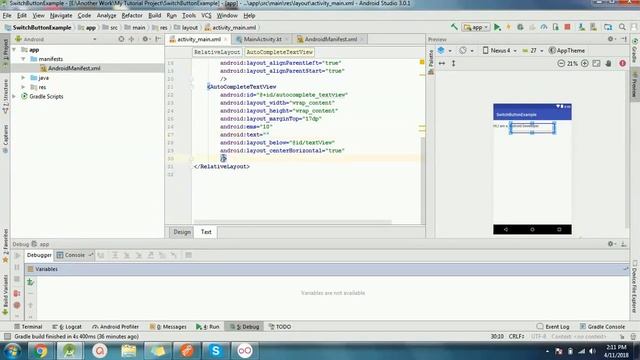Screen dimensions: 640x360
Task: Zoom out the layout preview
Action: tap(561, 63)
